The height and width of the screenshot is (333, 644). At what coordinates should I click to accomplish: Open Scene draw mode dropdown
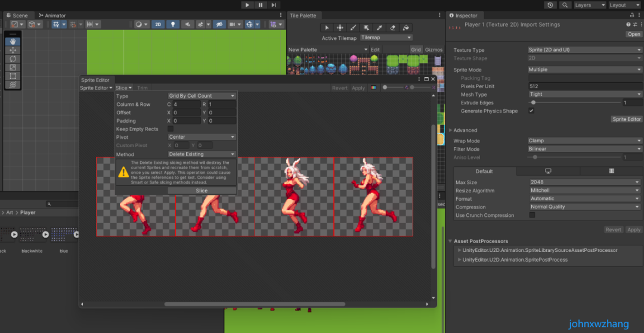142,24
